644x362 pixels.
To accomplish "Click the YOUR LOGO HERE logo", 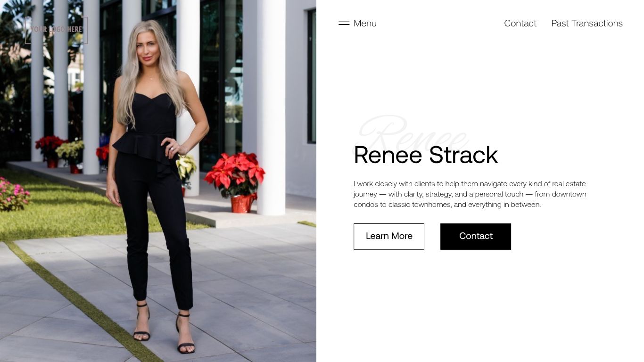I will tap(56, 30).
